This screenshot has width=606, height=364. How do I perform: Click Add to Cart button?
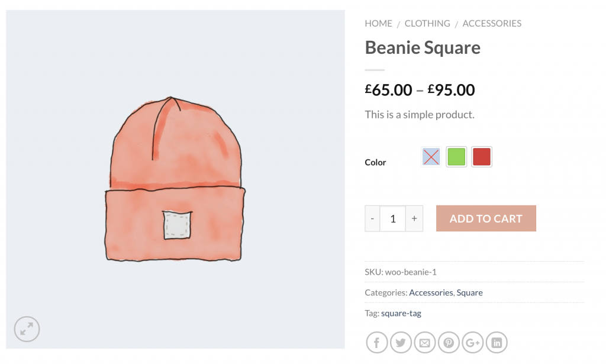(486, 218)
